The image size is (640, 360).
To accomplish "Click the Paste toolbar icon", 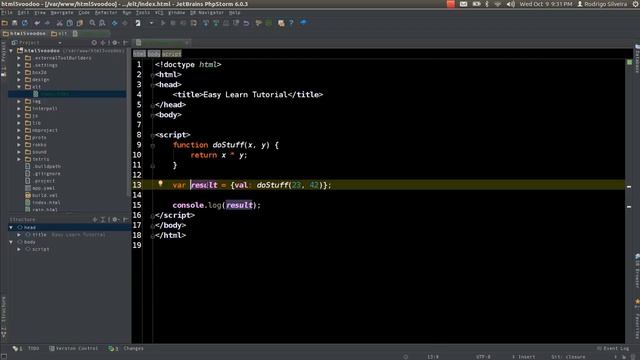I will point(80,23).
